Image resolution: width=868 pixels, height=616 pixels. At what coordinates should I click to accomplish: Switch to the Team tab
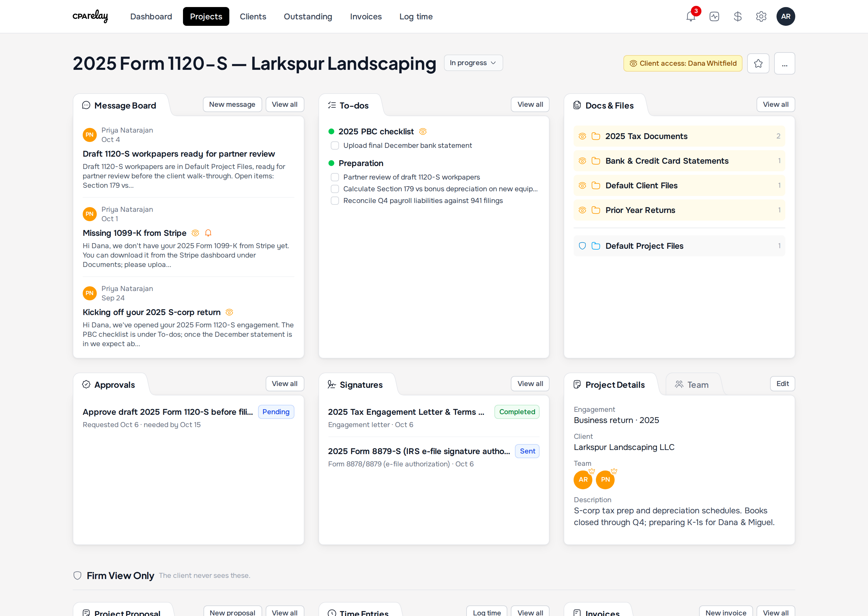tap(692, 385)
